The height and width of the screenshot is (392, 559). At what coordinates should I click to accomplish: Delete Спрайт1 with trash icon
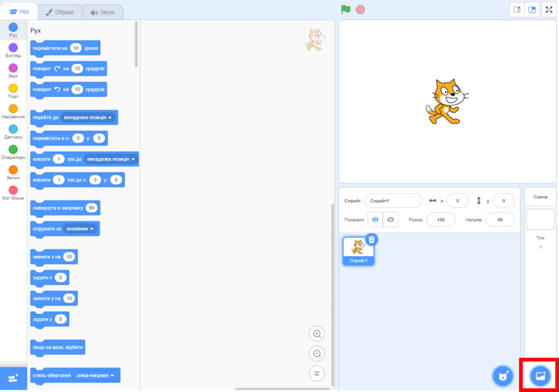tap(372, 240)
